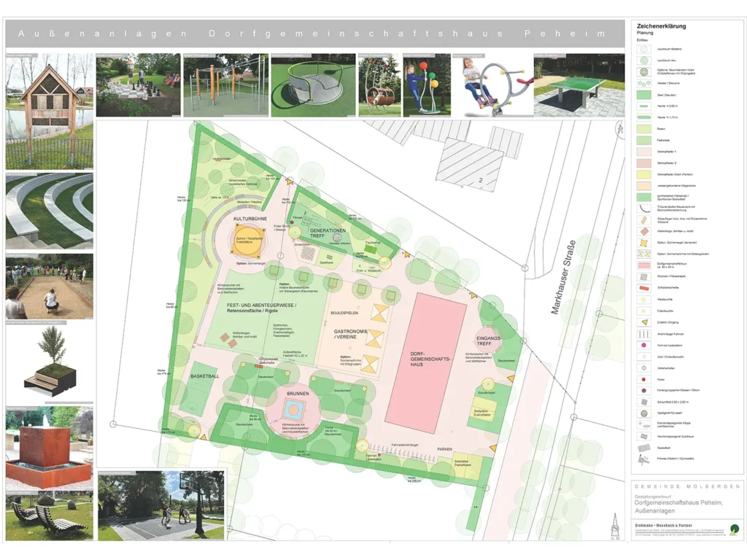
Task: Click the Laubbaum Bestand tree symbol in legend
Action: click(x=643, y=49)
